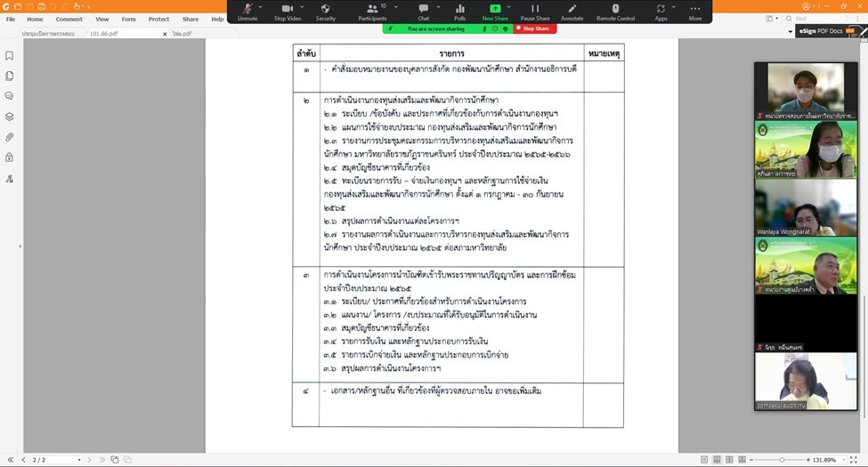This screenshot has width=868, height=467.
Task: Click the hand tool icon in title bar
Action: 77,6
